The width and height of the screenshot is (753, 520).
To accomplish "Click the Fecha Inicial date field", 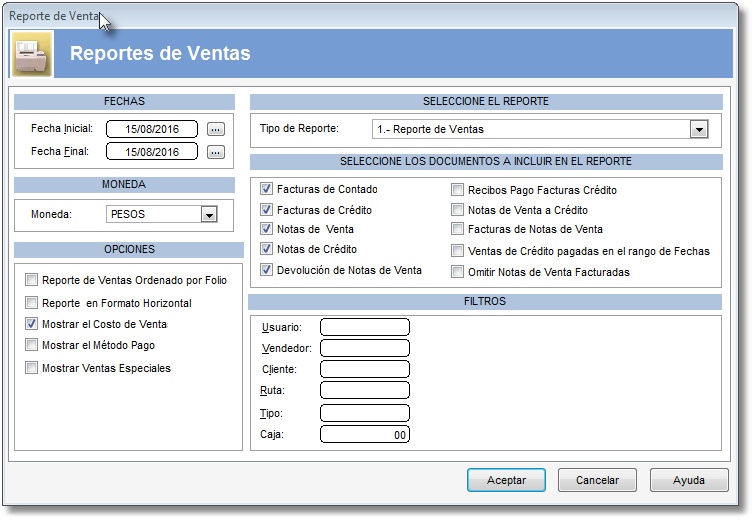I will click(152, 129).
